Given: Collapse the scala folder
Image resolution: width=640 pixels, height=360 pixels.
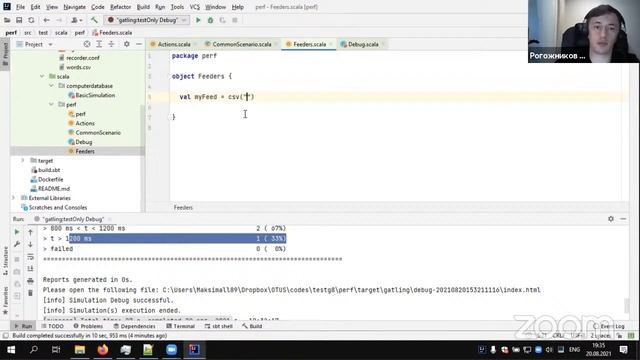Looking at the screenshot, I should pyautogui.click(x=42, y=76).
